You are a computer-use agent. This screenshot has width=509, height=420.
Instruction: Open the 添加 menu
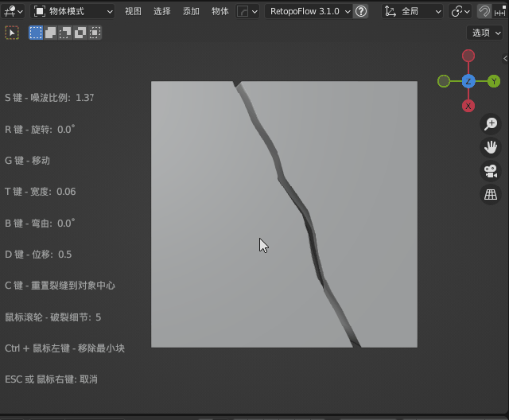point(191,12)
